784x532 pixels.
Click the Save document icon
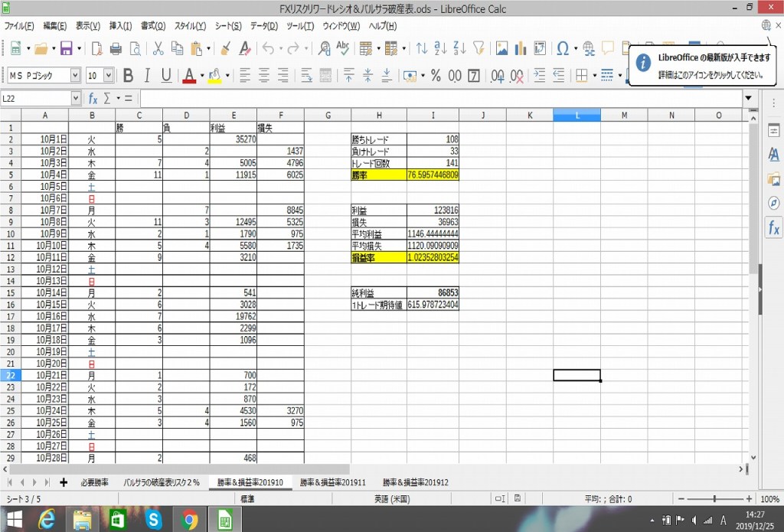[65, 49]
